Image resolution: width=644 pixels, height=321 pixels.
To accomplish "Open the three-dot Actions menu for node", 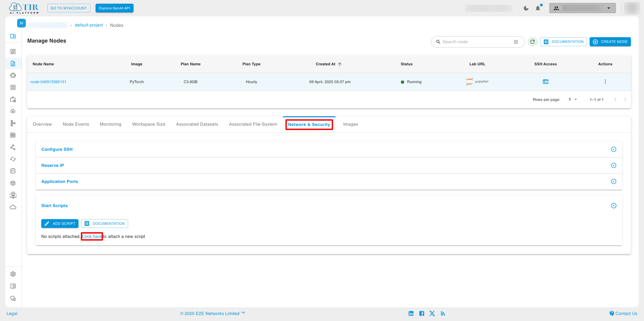I will [605, 82].
